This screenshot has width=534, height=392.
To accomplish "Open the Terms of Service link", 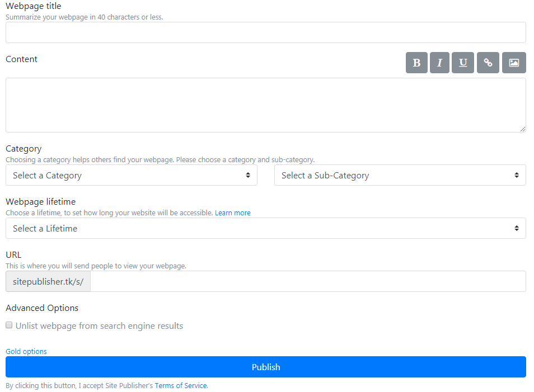I will (x=181, y=386).
